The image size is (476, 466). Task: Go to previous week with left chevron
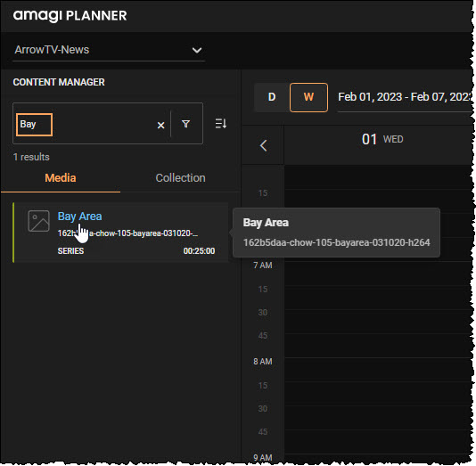(263, 145)
